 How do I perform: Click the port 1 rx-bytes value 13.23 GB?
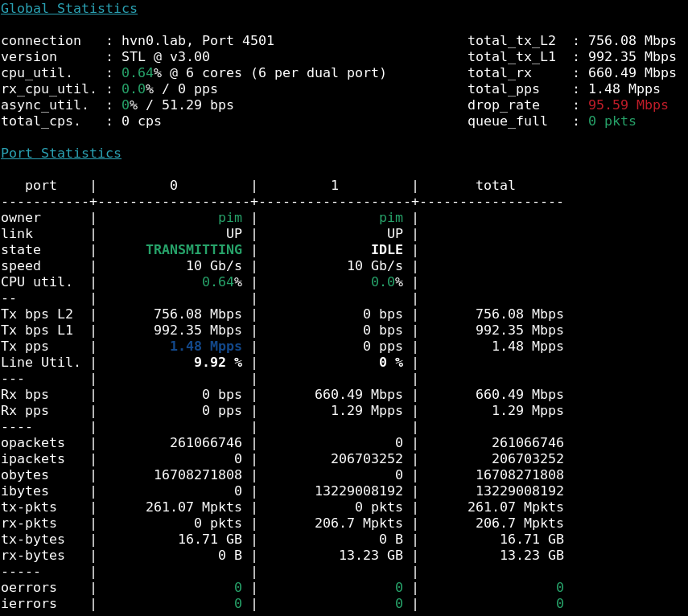click(x=370, y=556)
